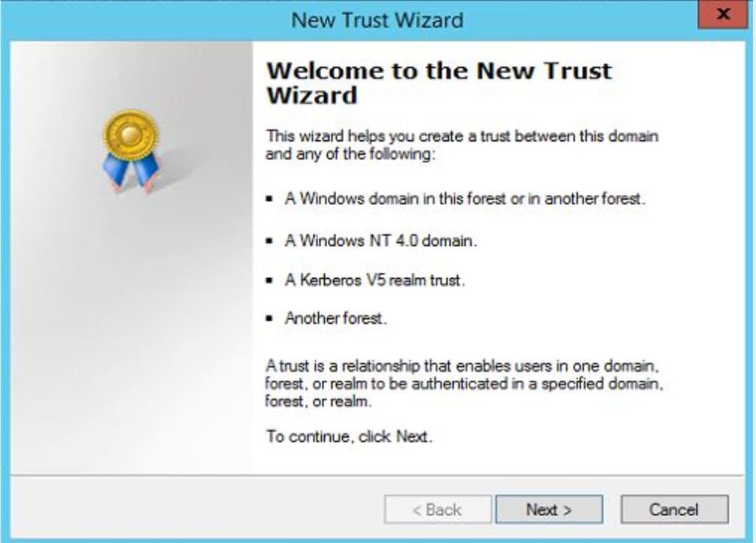Screen dimensions: 756x543
Task: Click the Windows domain in this forest bullet
Action: click(465, 198)
